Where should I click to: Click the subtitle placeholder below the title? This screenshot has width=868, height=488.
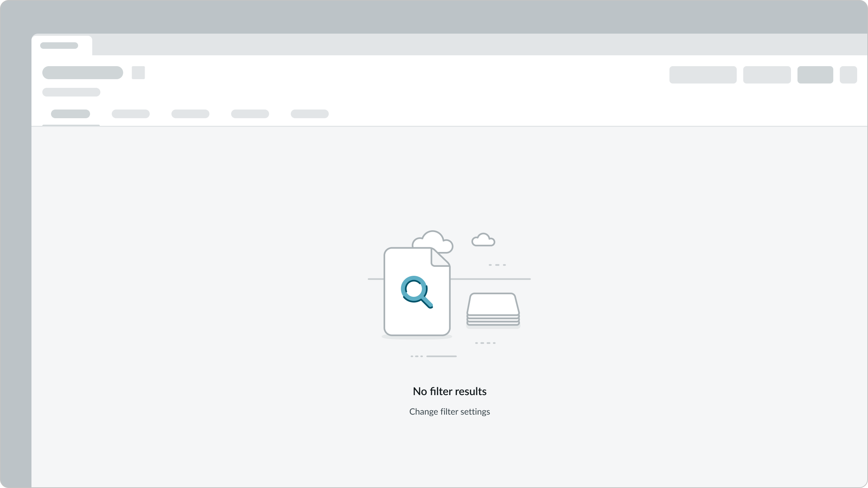[x=71, y=92]
